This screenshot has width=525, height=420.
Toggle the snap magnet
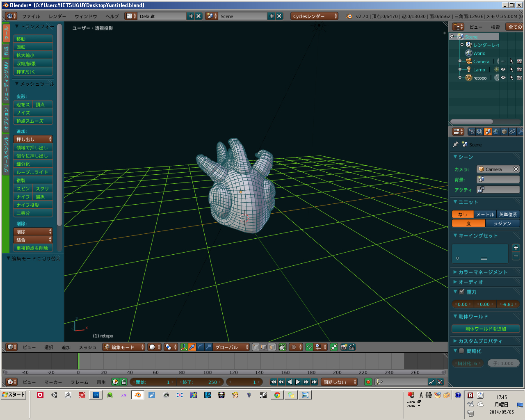point(309,347)
